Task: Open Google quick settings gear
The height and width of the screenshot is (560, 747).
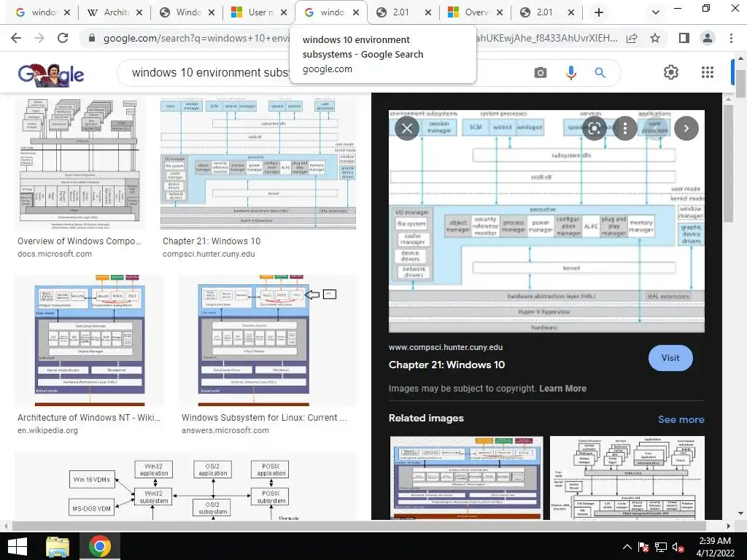Action: 671,72
